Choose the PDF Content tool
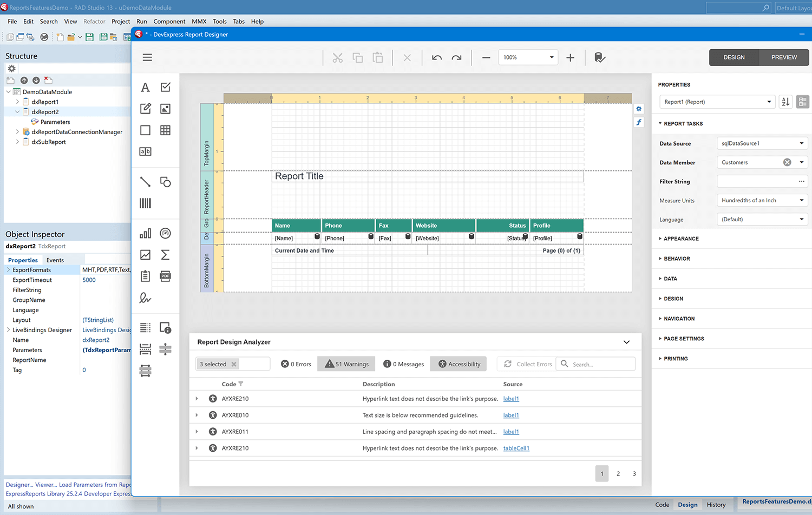 (166, 276)
